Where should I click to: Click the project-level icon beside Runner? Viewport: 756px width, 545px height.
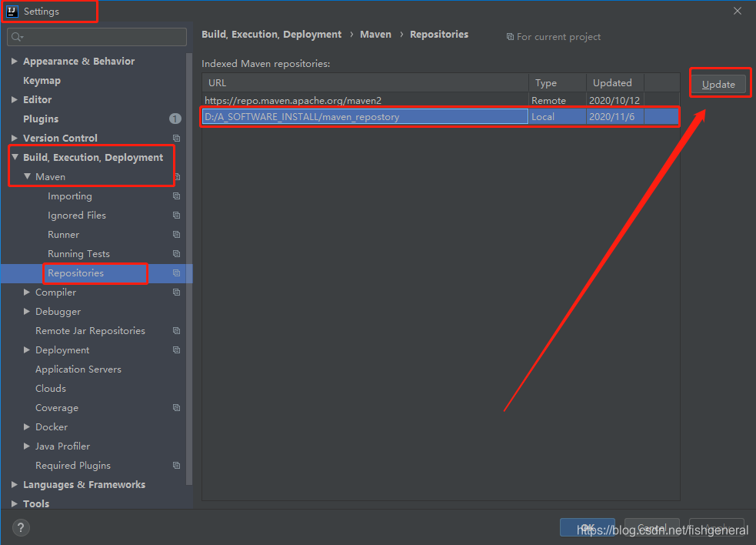click(x=176, y=235)
